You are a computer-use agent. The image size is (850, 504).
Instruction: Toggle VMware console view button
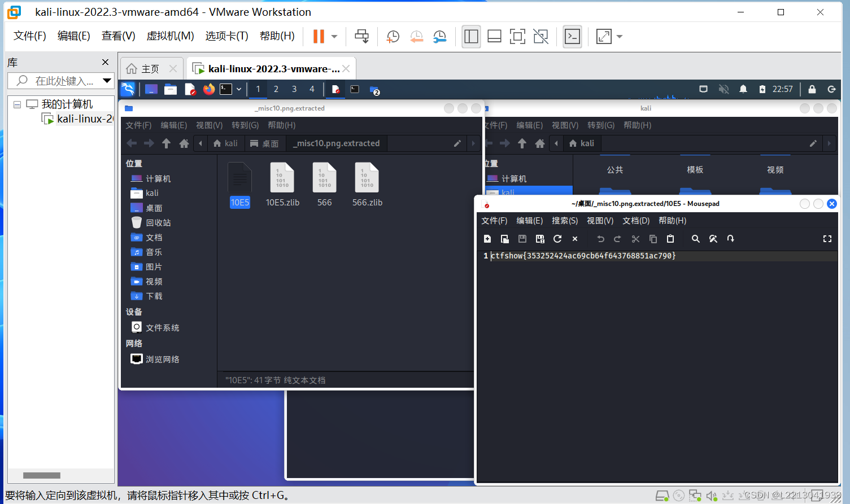[x=572, y=37]
